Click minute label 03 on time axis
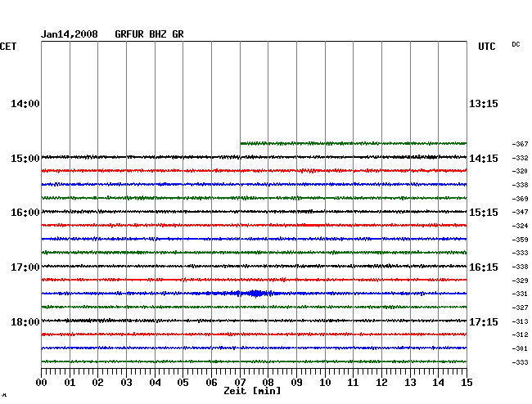 tap(126, 383)
